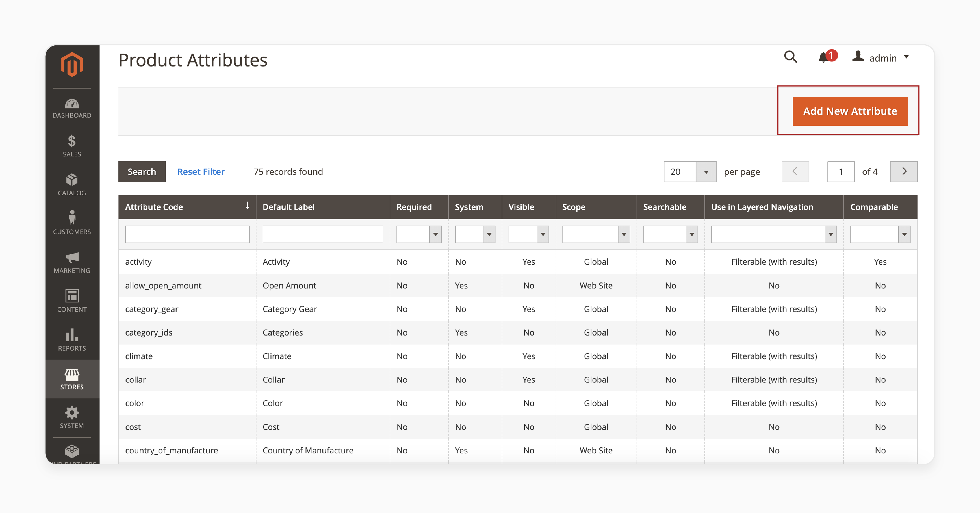Viewport: 980px width, 513px height.
Task: Sort by Default Label column header
Action: (323, 207)
